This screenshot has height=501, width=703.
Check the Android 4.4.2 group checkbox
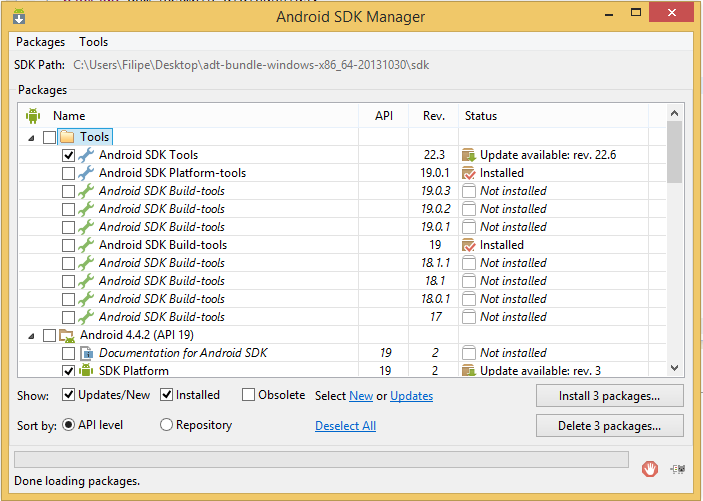pos(49,335)
